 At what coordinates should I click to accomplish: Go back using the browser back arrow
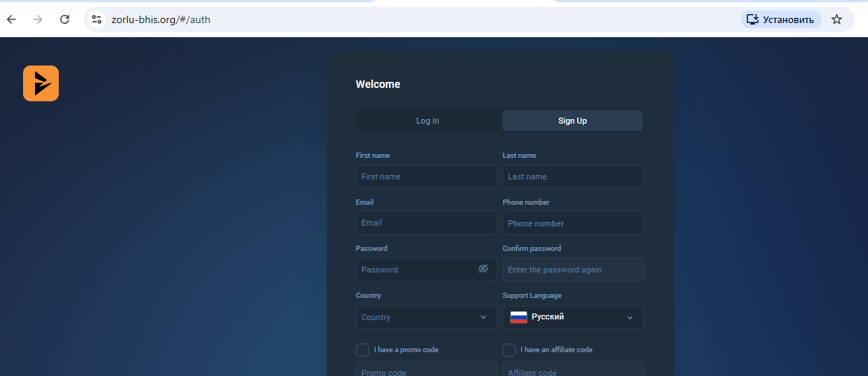(x=11, y=19)
